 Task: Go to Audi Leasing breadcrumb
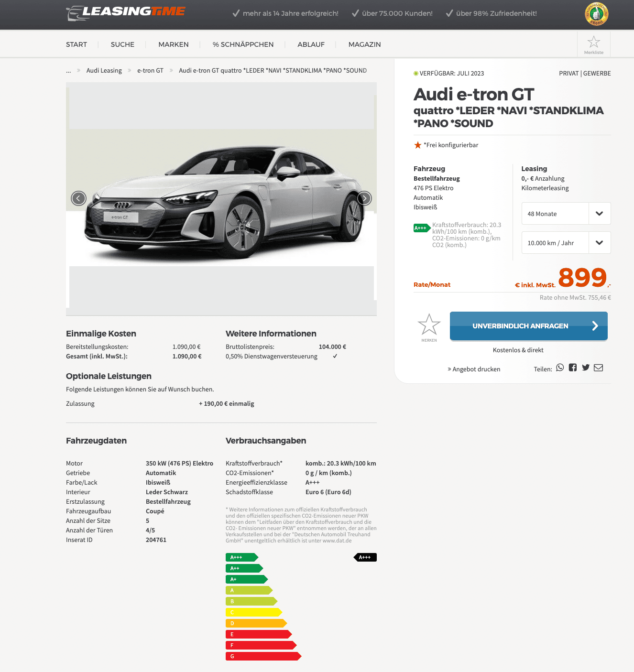[104, 70]
